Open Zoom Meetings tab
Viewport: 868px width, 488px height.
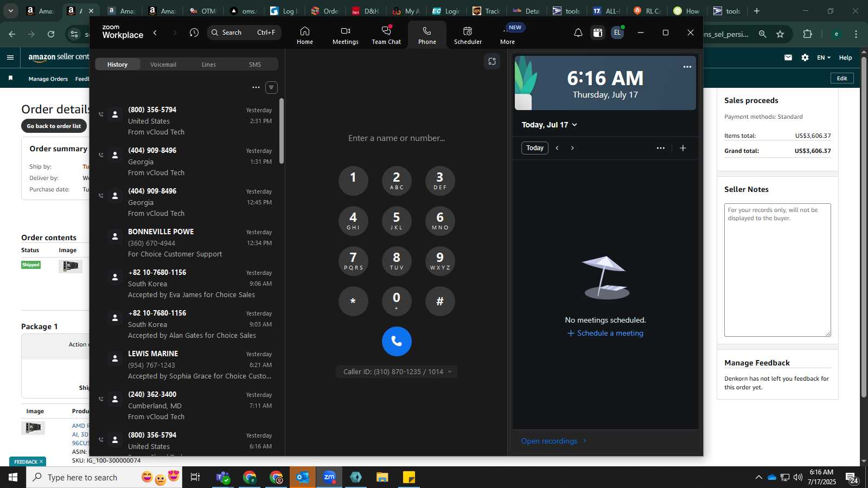point(346,35)
